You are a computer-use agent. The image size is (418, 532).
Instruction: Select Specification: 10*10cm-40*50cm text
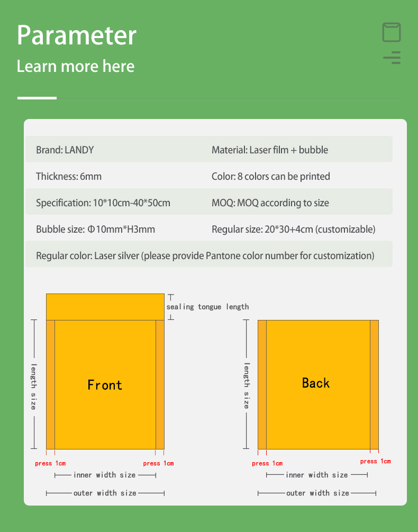[103, 203]
